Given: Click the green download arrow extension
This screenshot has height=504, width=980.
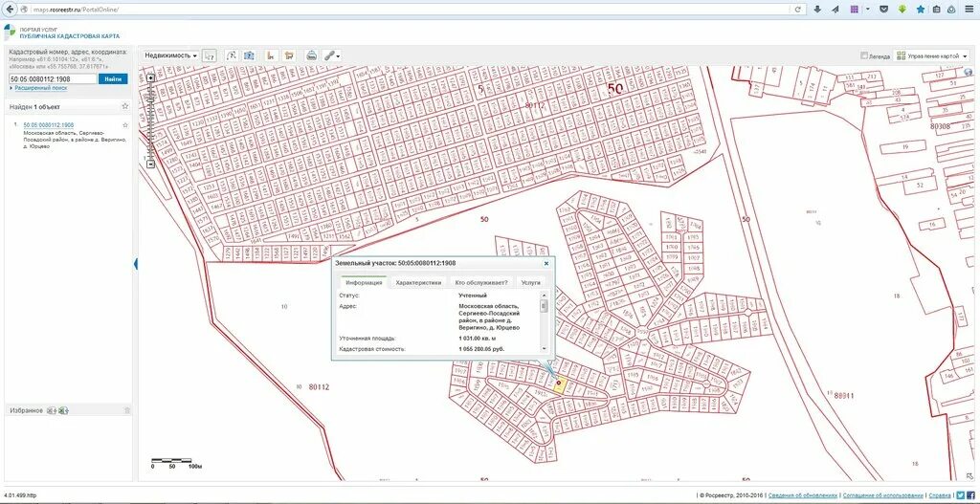Looking at the screenshot, I should (x=902, y=10).
